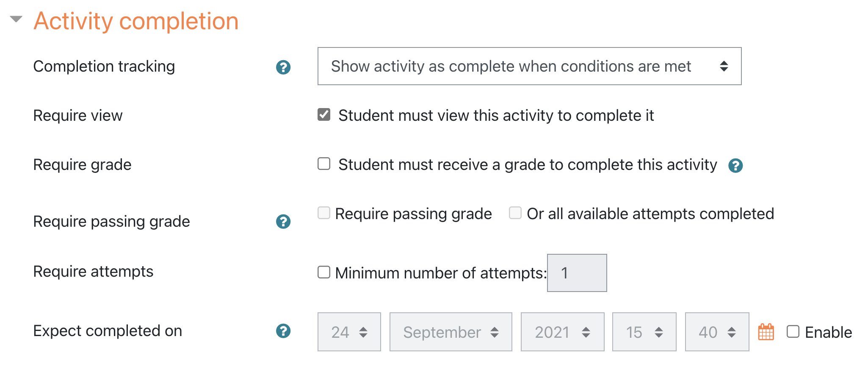Open the minute dropdown showing 40
Image resolution: width=868 pixels, height=367 pixels.
(717, 332)
